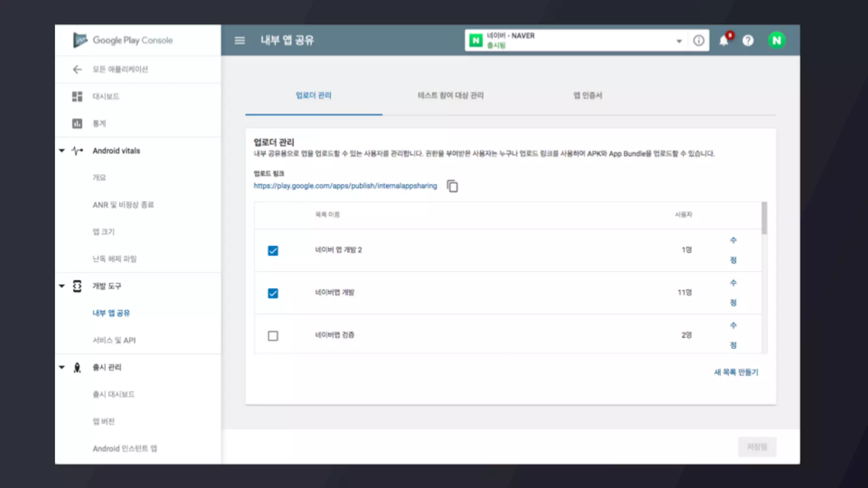Viewport: 868px width, 488px height.
Task: Check the 네이버앱 검증 list checkbox
Action: click(x=273, y=336)
